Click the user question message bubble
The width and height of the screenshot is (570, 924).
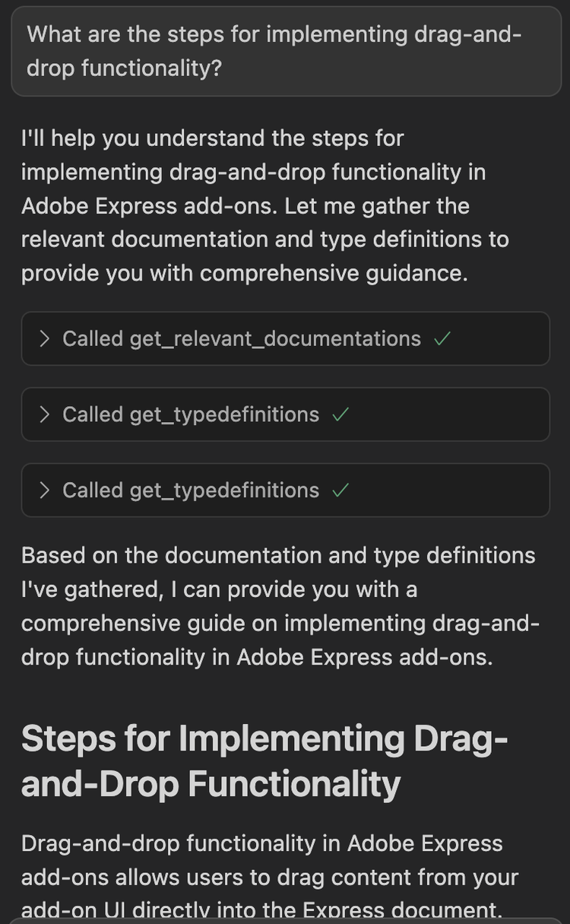285,52
